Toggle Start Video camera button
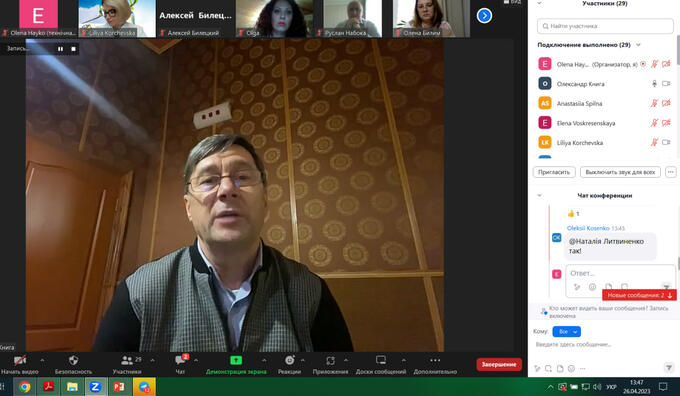 (20, 360)
